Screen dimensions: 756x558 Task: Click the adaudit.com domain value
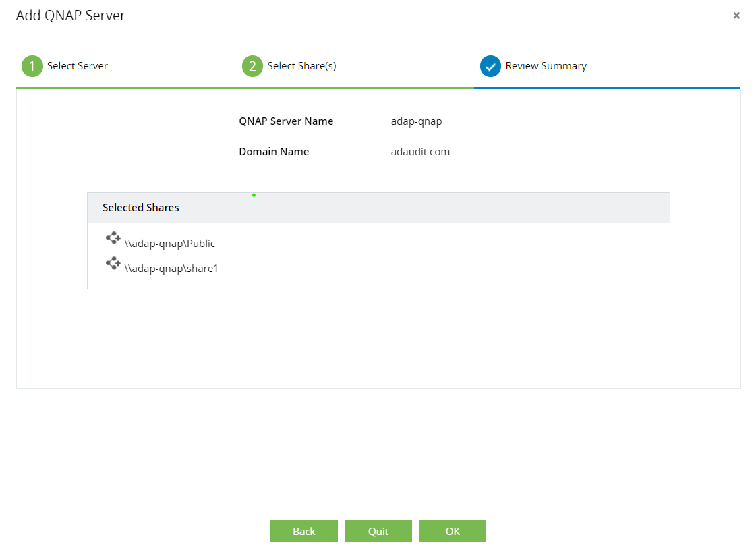tap(420, 151)
